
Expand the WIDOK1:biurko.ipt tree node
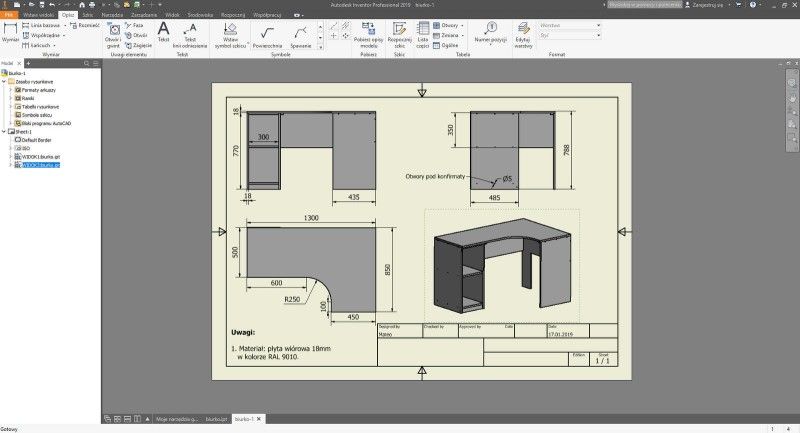tap(11, 157)
